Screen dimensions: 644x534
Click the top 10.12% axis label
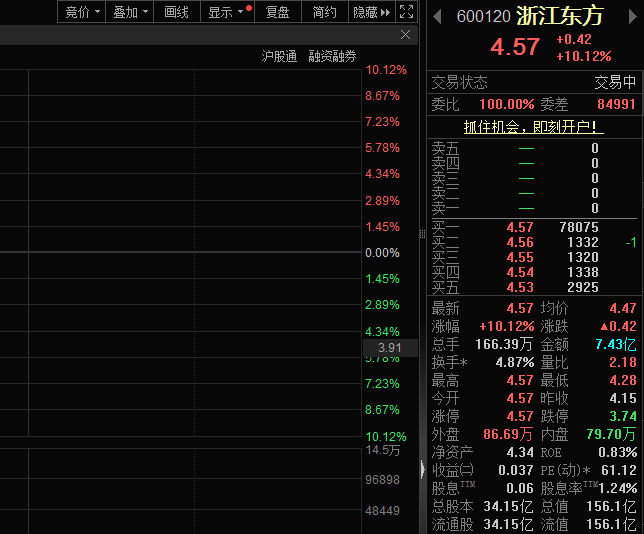point(386,70)
